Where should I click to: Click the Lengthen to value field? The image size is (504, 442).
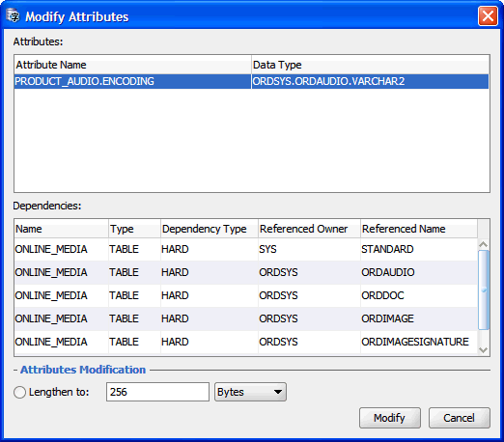(x=157, y=392)
